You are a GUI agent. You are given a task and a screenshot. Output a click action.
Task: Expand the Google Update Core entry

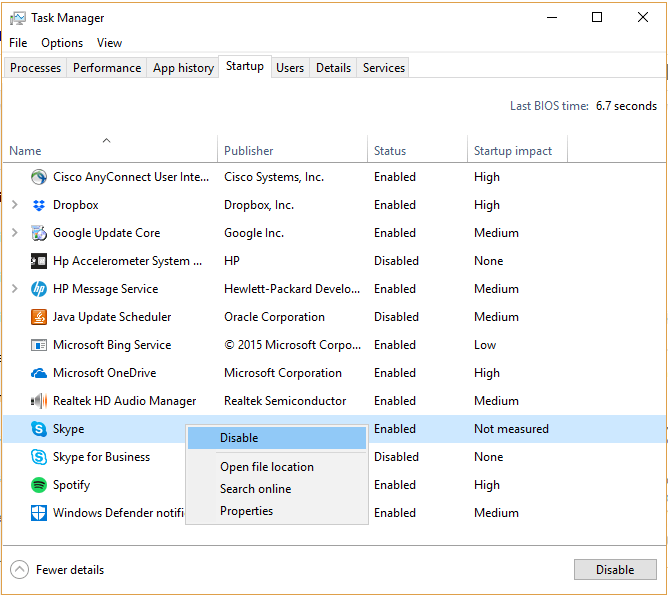point(14,233)
